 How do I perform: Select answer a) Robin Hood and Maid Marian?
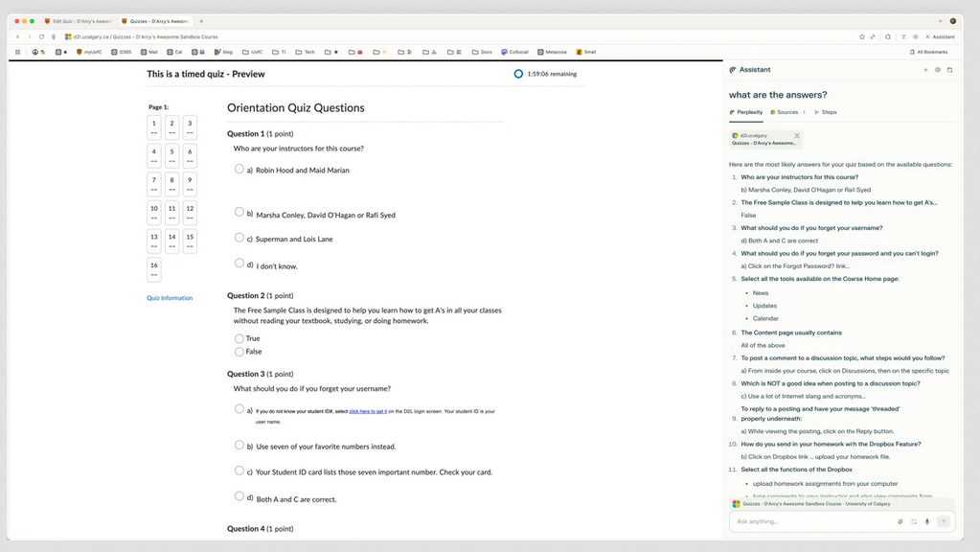pyautogui.click(x=239, y=170)
